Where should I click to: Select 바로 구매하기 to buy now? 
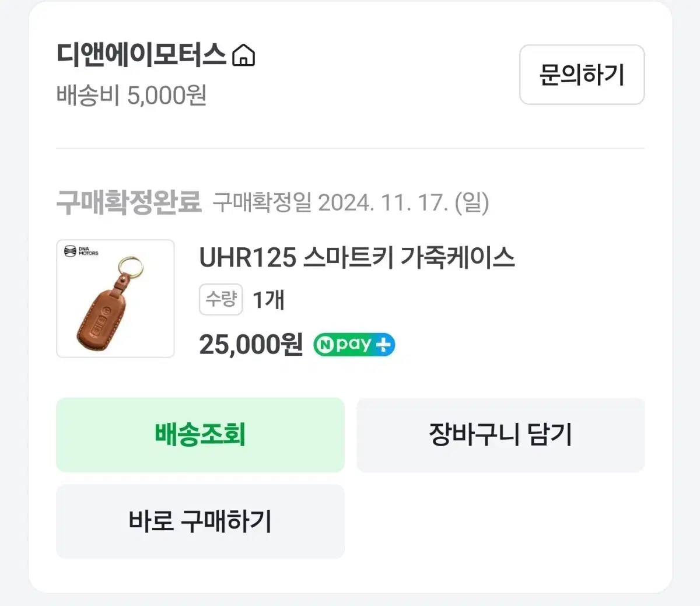pyautogui.click(x=200, y=521)
